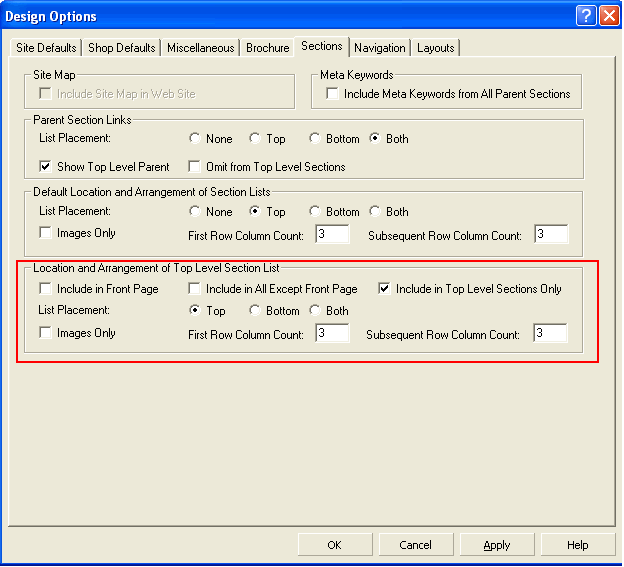Open the Shop Defaults tab

(x=122, y=48)
